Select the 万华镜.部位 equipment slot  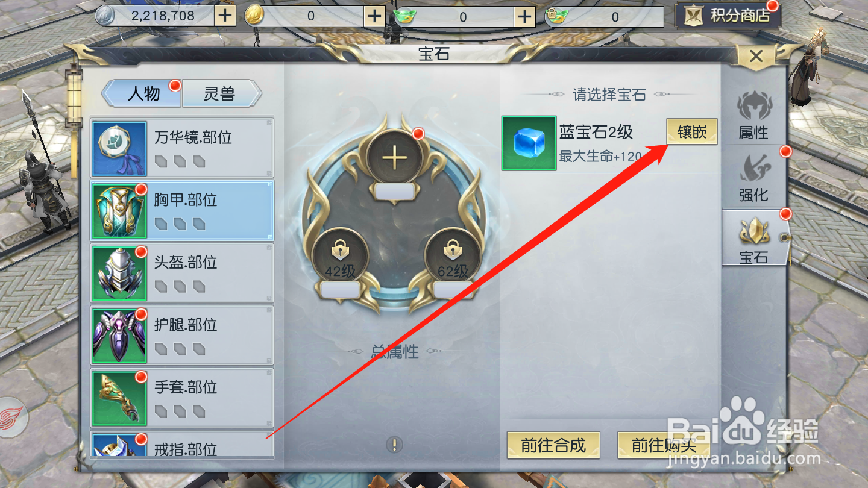(181, 148)
